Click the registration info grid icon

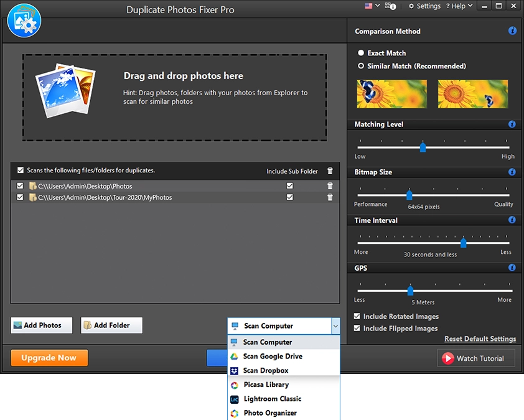[x=390, y=6]
